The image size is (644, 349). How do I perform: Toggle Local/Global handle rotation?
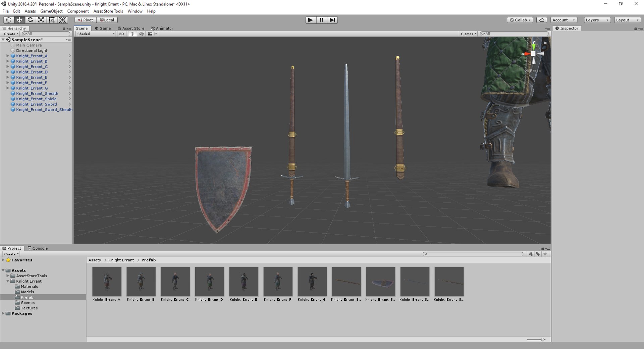coord(107,20)
